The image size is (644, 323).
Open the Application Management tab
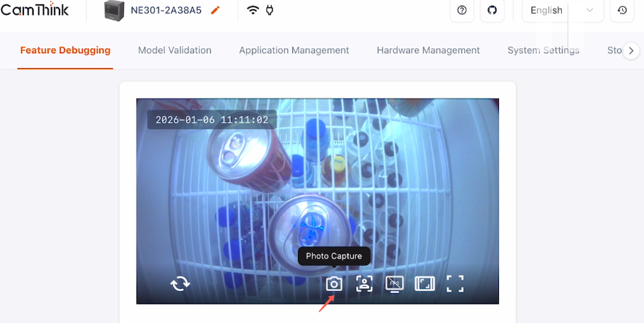tap(294, 50)
